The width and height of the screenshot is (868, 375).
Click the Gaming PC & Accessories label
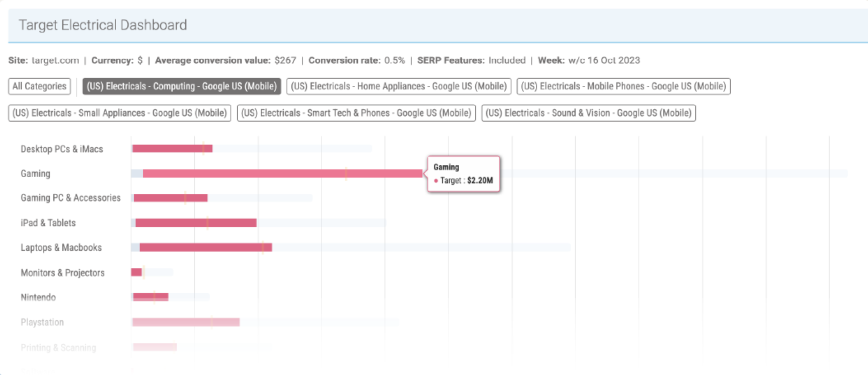coord(70,198)
